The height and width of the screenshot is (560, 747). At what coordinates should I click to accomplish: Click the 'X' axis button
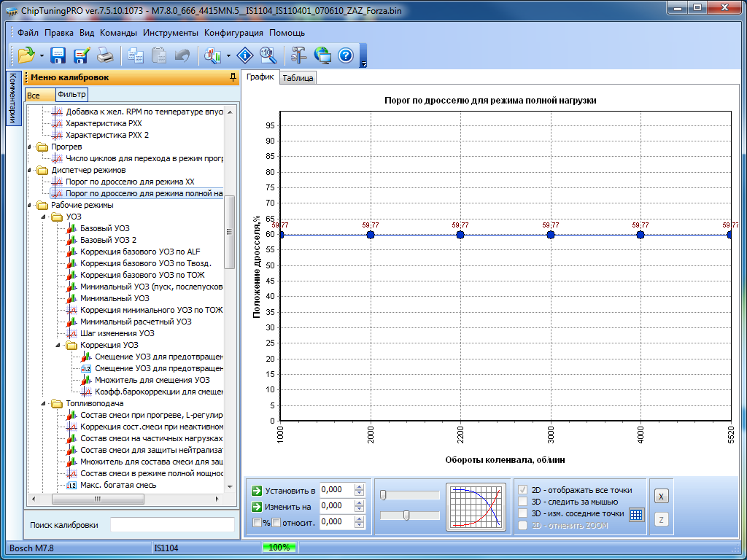(660, 497)
